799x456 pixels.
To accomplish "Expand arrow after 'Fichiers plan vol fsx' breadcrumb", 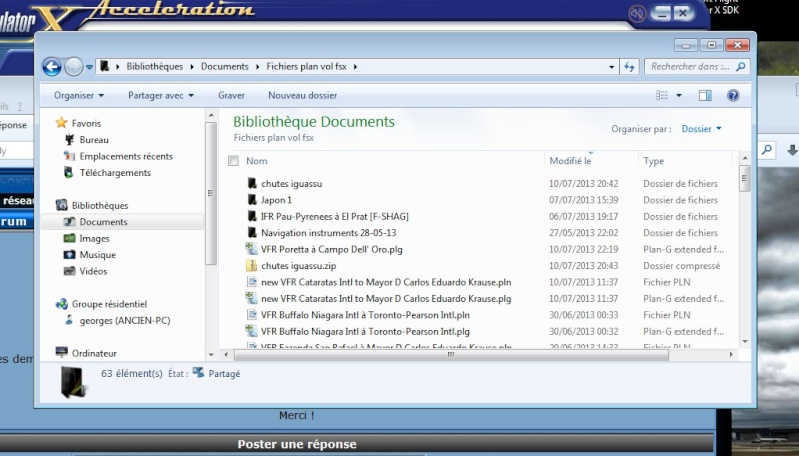I will [355, 67].
